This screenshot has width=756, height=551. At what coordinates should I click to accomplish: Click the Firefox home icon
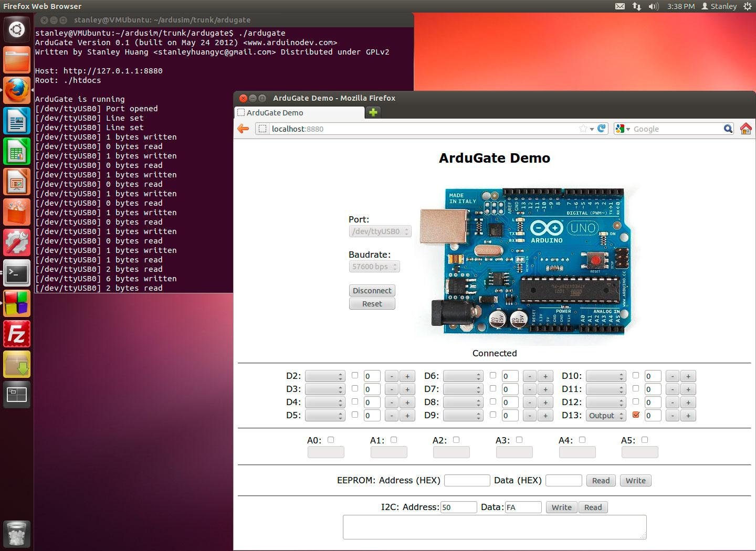point(746,129)
